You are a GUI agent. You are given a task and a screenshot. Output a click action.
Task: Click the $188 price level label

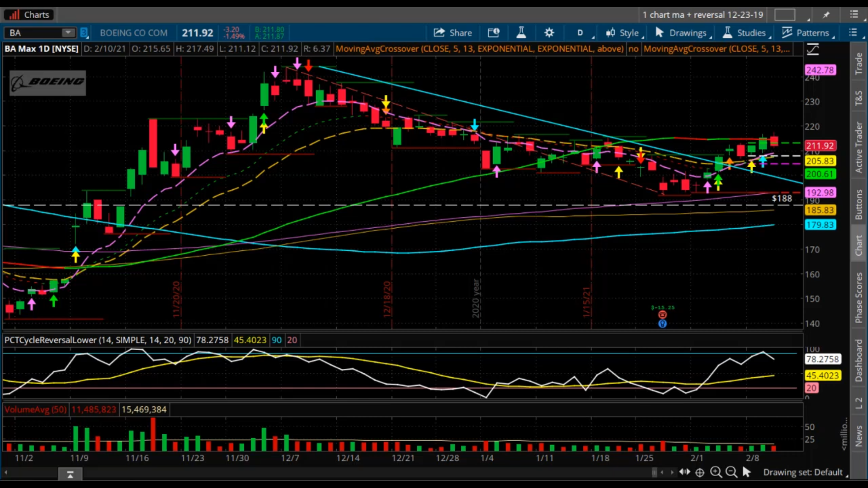782,198
